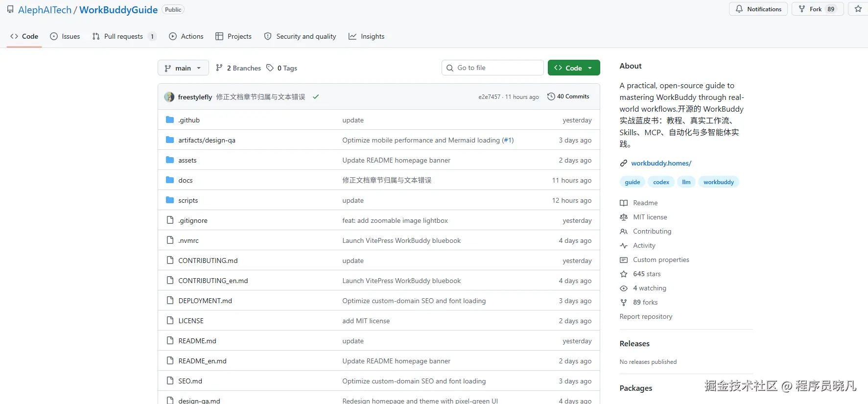Click the .github folder icon

tap(170, 120)
